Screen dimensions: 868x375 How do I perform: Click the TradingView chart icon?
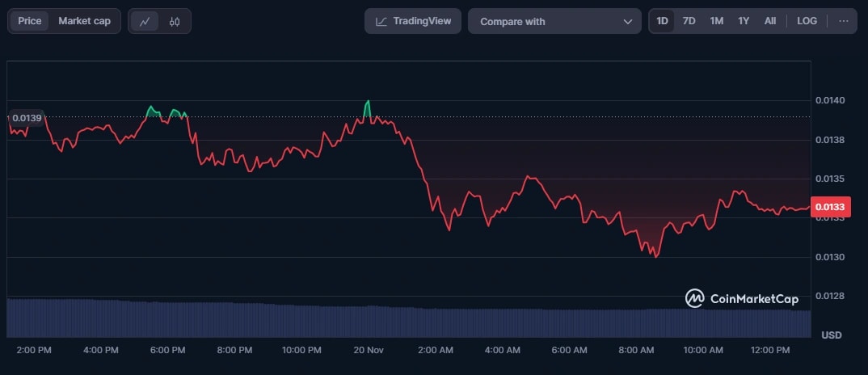click(381, 22)
